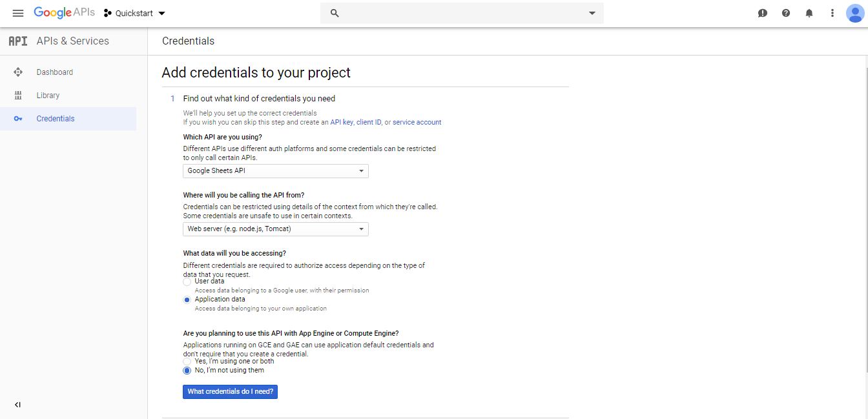
Task: Click the Library grid icon
Action: (x=19, y=95)
